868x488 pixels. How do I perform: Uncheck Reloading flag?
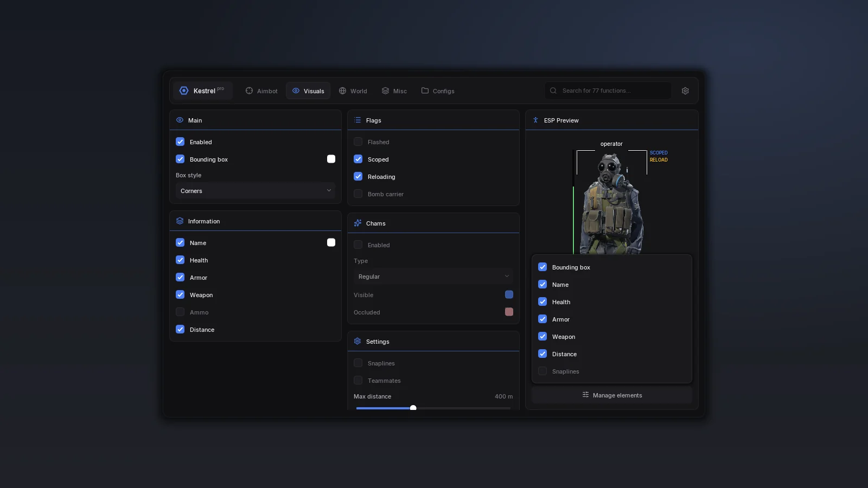pos(358,176)
